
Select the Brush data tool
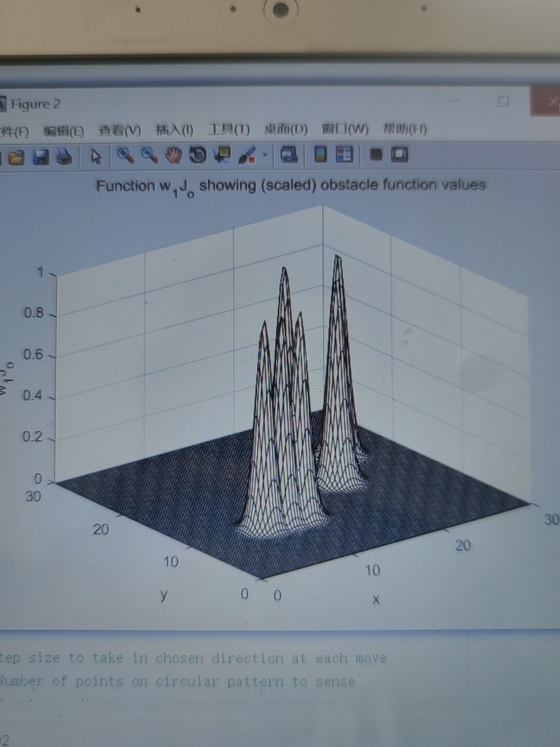point(247,155)
